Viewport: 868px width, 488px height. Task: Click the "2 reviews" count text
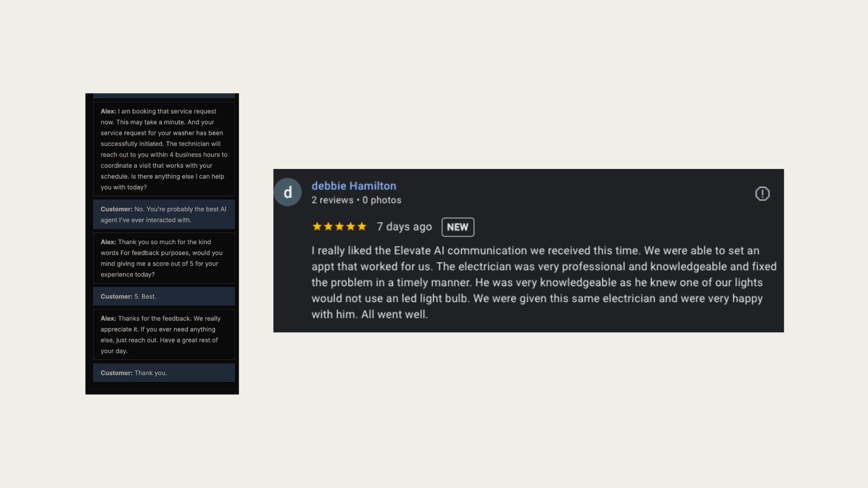tap(332, 200)
